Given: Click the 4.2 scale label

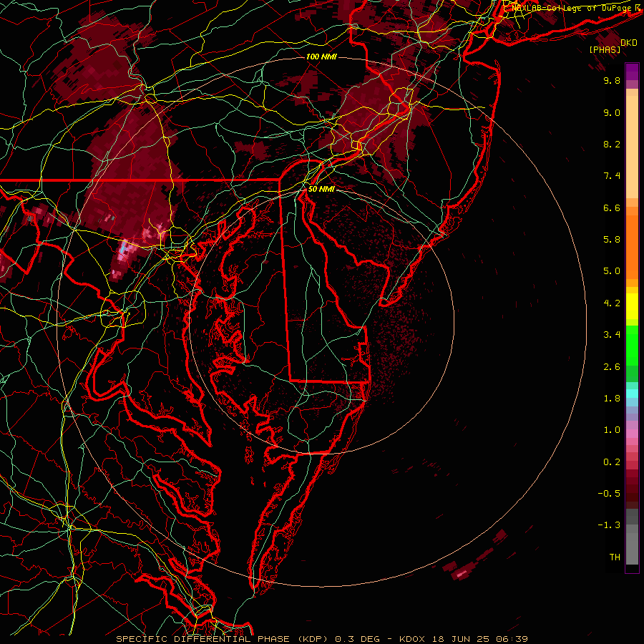Looking at the screenshot, I should pyautogui.click(x=612, y=303).
